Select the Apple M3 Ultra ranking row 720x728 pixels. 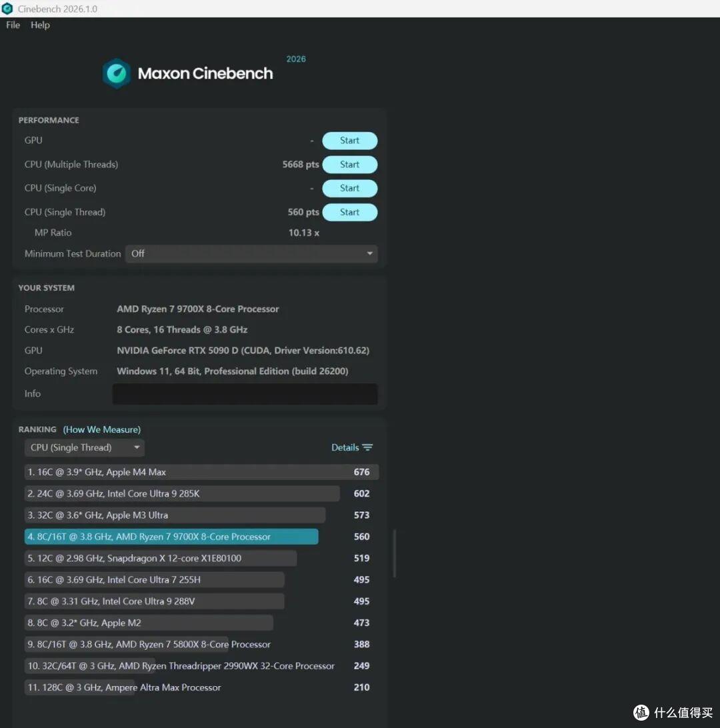coord(201,515)
